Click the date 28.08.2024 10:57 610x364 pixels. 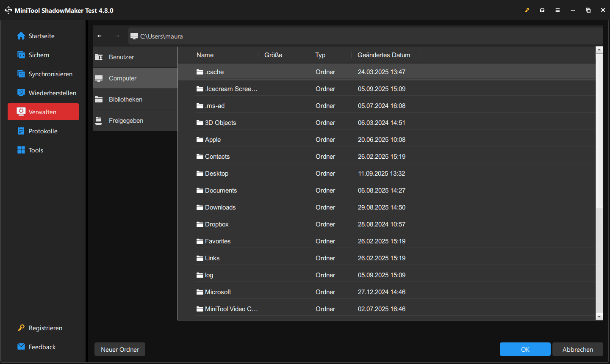(x=382, y=224)
